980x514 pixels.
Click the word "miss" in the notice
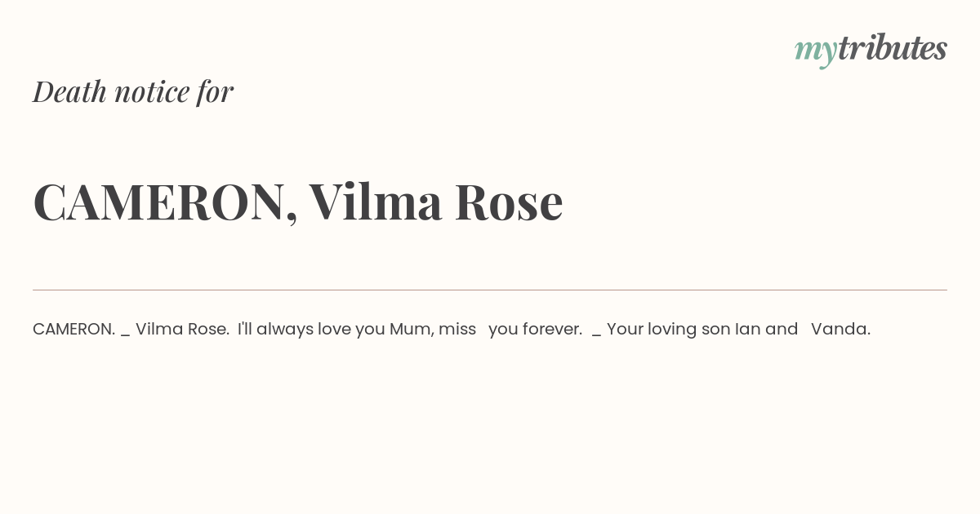tap(457, 329)
